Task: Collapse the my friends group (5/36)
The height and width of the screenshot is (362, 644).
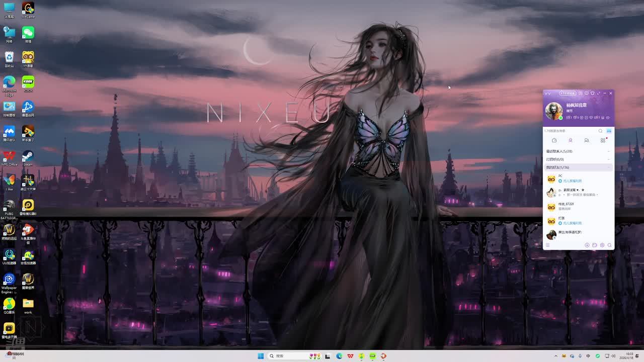Action: coord(558,167)
